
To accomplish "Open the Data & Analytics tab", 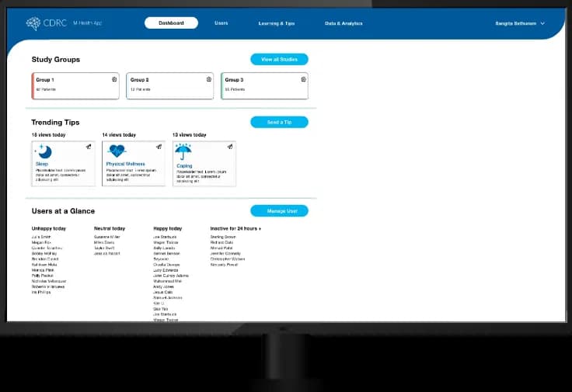I will (x=344, y=23).
